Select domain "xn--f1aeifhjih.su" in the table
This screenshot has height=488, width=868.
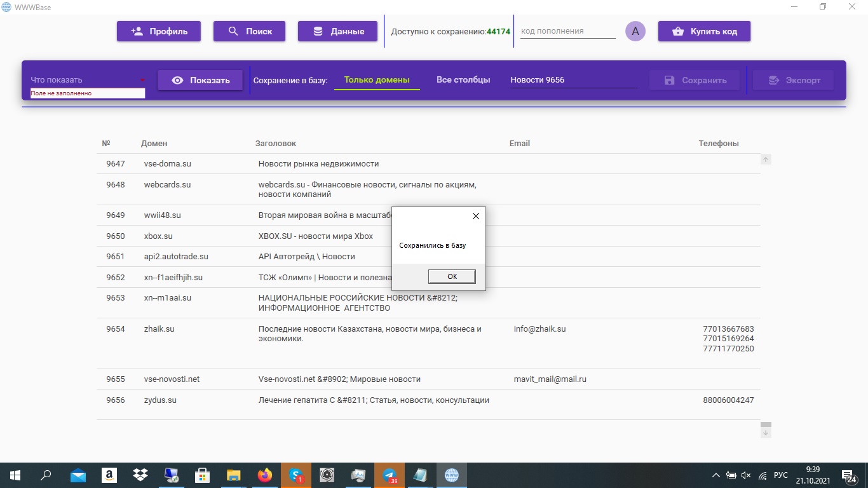173,278
